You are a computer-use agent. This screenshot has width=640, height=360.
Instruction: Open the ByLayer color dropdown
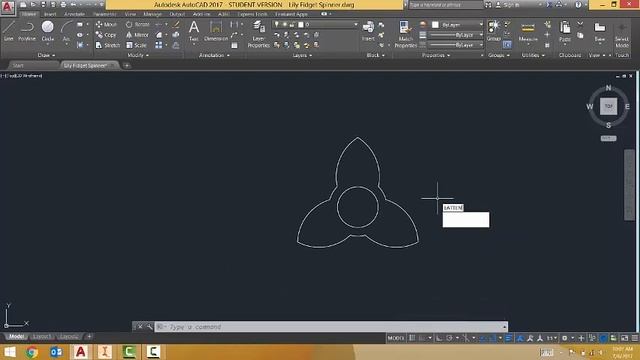458,24
